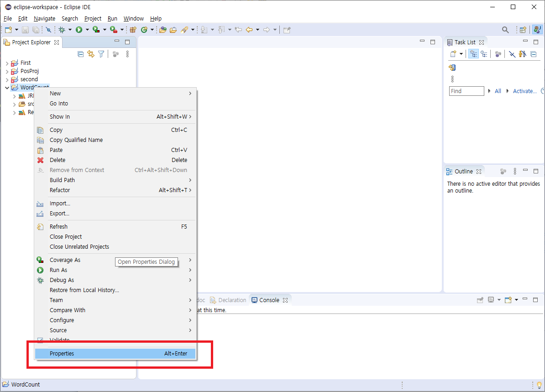The width and height of the screenshot is (545, 392).
Task: Choose Export... in the context menu
Action: click(x=115, y=214)
